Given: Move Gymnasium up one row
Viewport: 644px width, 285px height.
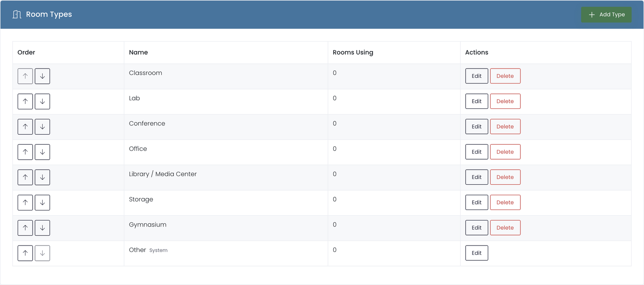Looking at the screenshot, I should [25, 228].
